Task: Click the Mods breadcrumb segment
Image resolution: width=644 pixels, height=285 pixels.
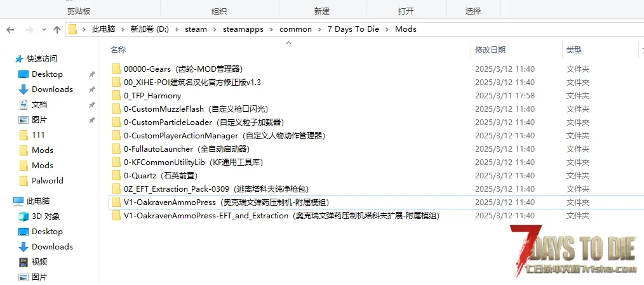Action: click(x=406, y=29)
